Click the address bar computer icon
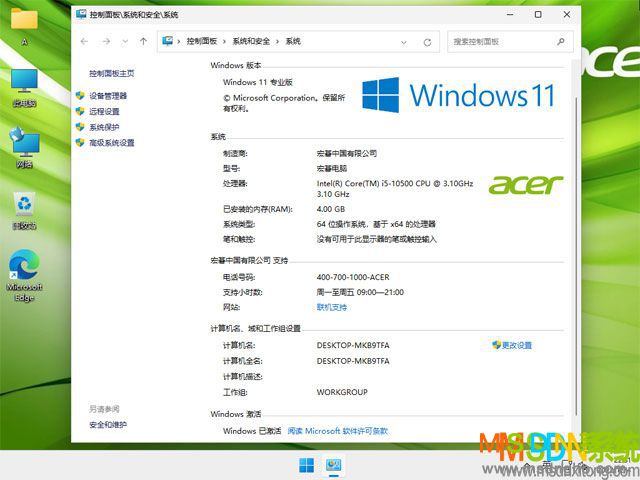640x480 pixels. [x=167, y=41]
